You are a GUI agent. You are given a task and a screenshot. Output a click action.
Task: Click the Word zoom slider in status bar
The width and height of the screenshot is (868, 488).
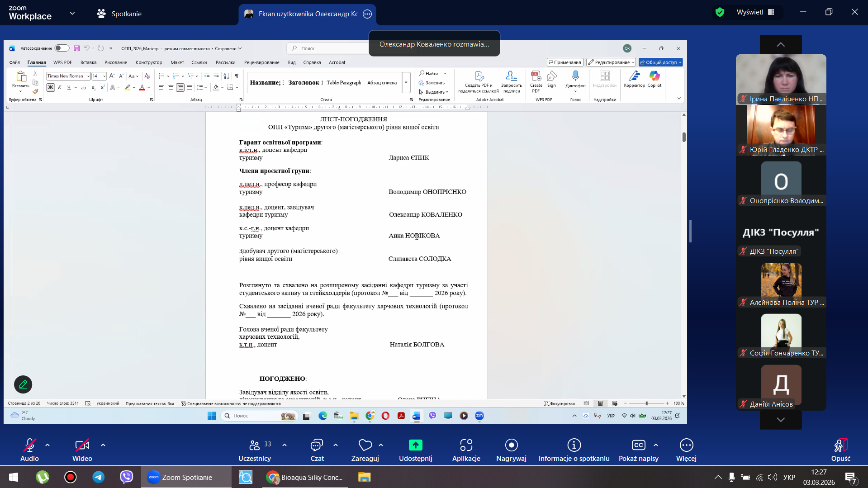646,403
